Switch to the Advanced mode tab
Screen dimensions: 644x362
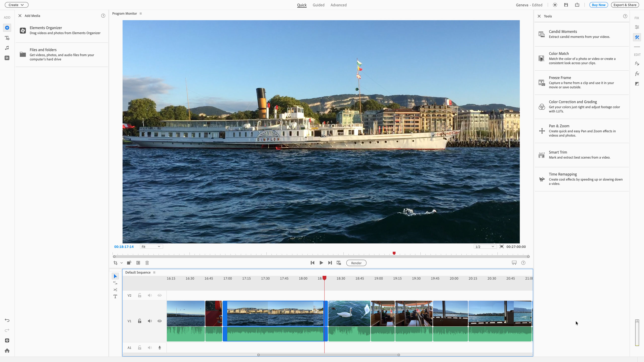click(338, 5)
